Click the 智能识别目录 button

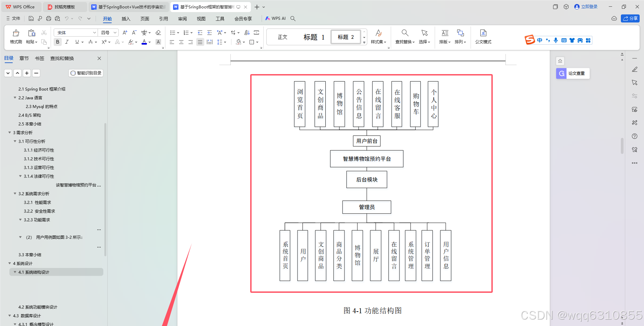(x=86, y=73)
